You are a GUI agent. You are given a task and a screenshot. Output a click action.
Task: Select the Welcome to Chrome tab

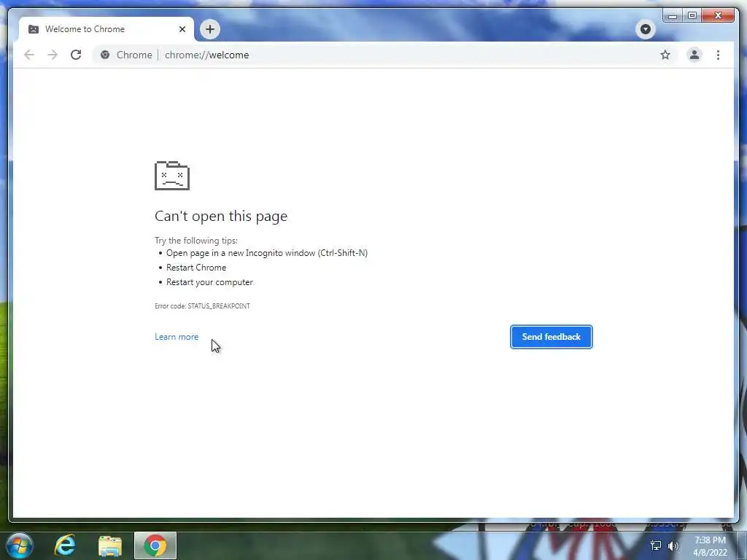pos(107,29)
